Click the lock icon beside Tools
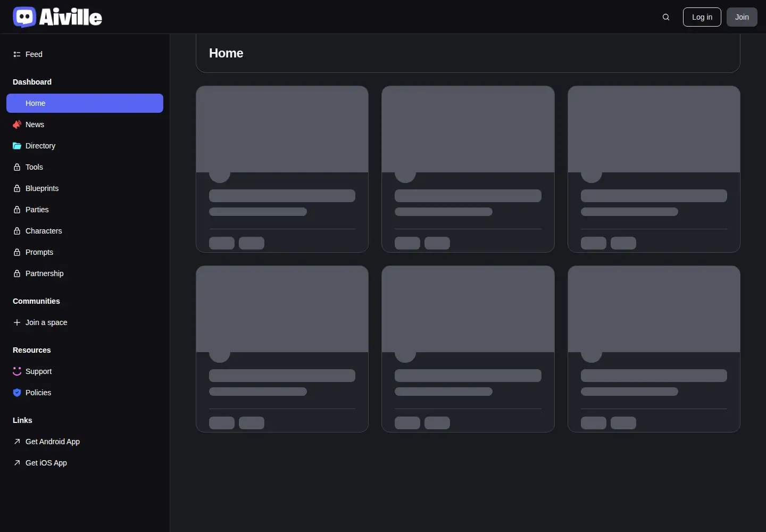The image size is (766, 532). [x=17, y=167]
